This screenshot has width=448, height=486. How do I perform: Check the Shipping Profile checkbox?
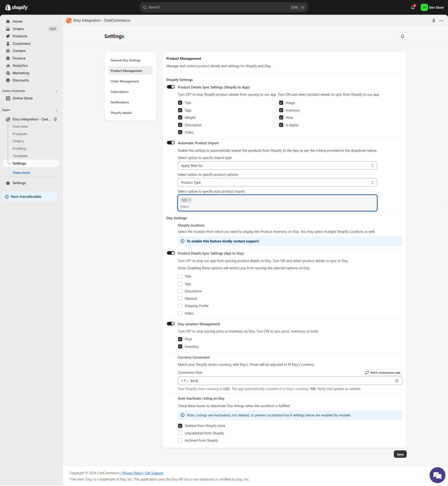(x=180, y=306)
